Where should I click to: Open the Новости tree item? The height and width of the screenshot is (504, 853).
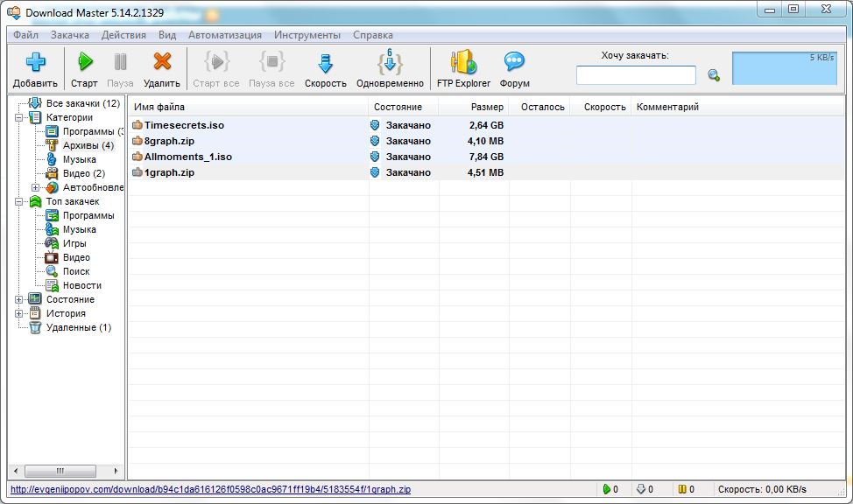click(82, 286)
